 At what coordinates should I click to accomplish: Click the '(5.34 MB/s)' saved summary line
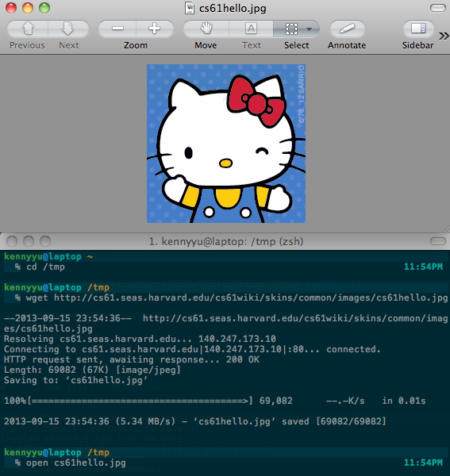point(194,421)
